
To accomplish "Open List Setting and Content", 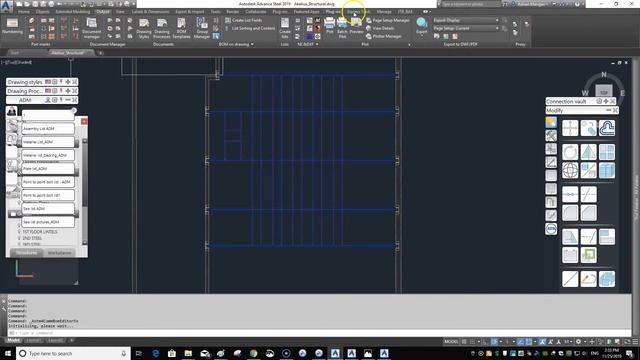I will tap(250, 28).
